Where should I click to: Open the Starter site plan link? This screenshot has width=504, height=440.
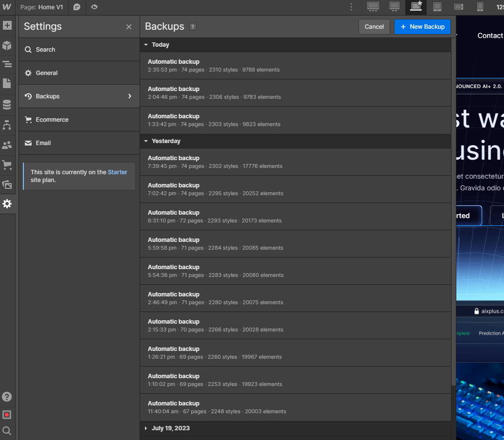point(117,172)
